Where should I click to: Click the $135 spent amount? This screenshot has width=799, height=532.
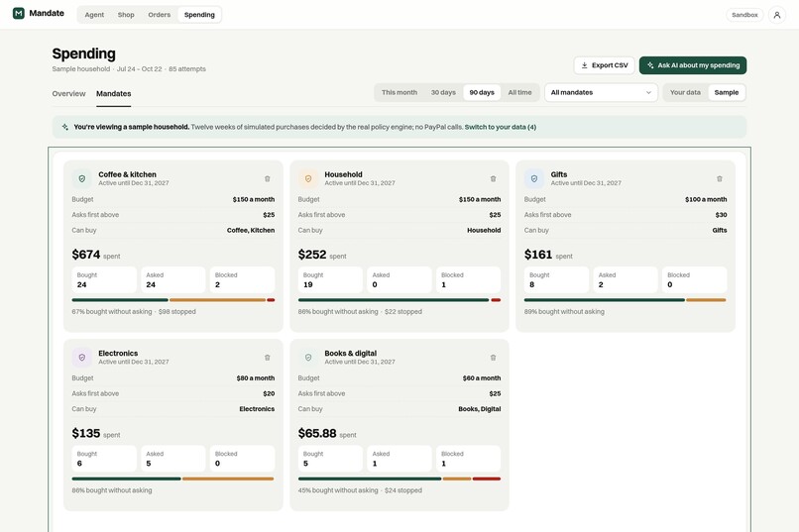pos(85,433)
